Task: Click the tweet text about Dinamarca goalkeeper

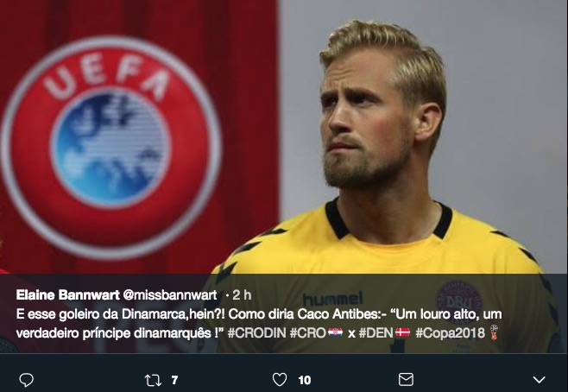Action: tap(257, 323)
